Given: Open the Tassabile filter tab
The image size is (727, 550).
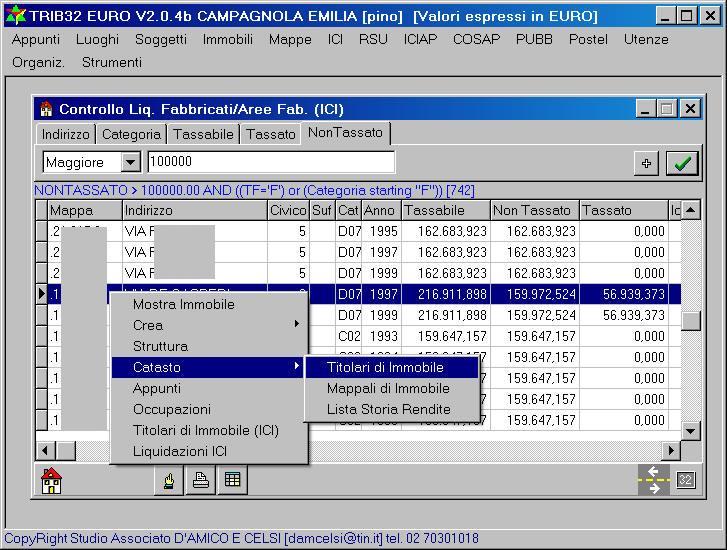Looking at the screenshot, I should [x=203, y=134].
